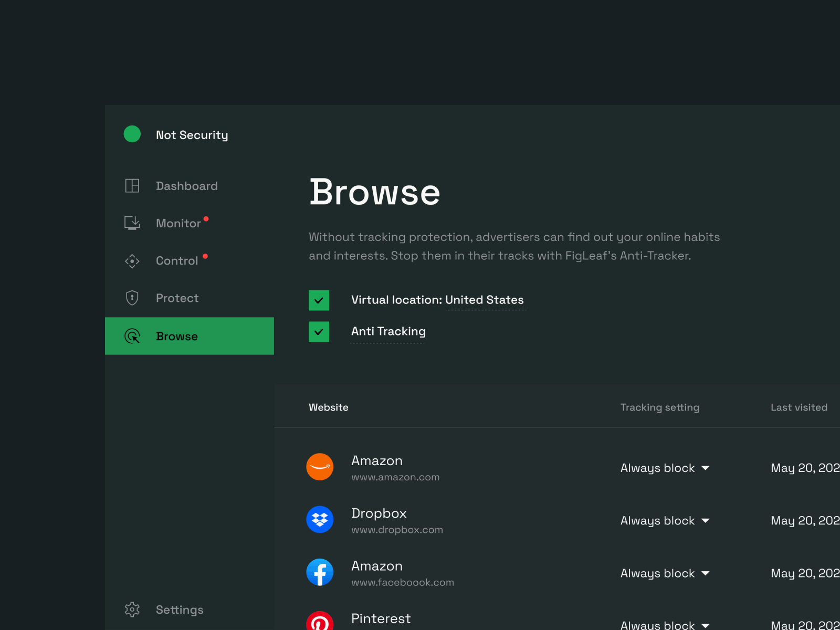The width and height of the screenshot is (840, 630).
Task: Uncheck the Virtual location checkbox
Action: [319, 300]
